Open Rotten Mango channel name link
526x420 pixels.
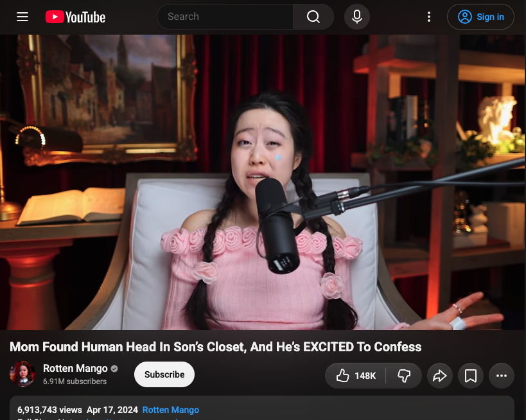(x=75, y=369)
